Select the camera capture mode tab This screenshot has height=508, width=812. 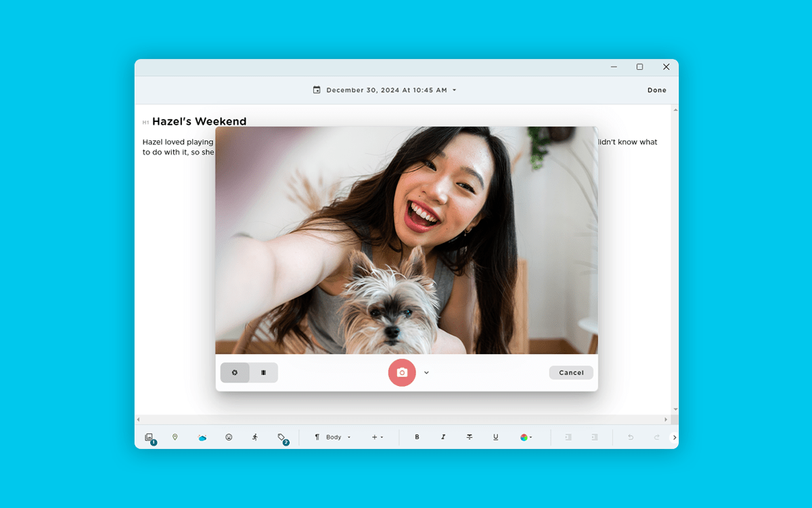tap(235, 373)
